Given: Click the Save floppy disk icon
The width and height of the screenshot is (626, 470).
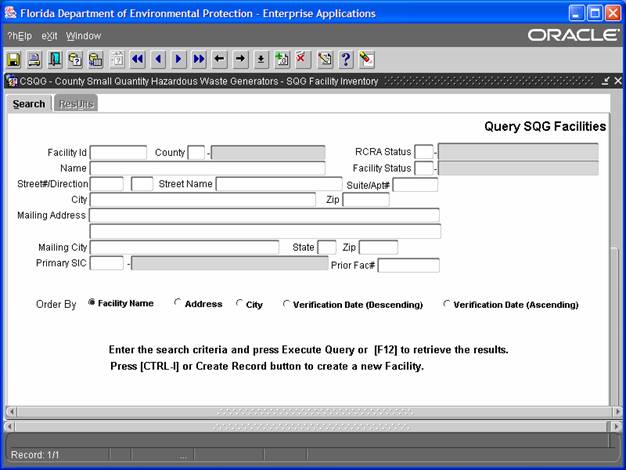Looking at the screenshot, I should coord(14,59).
